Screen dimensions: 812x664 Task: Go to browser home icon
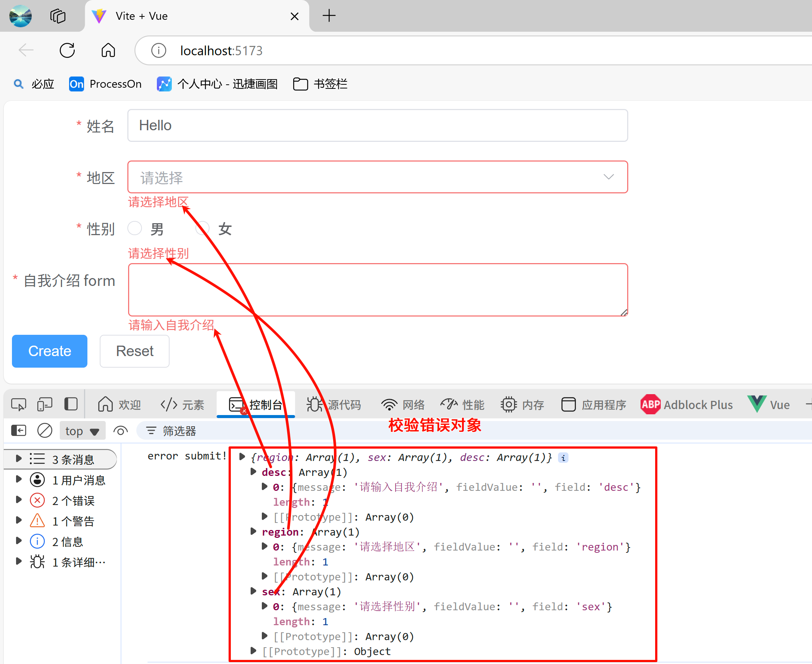pyautogui.click(x=108, y=50)
